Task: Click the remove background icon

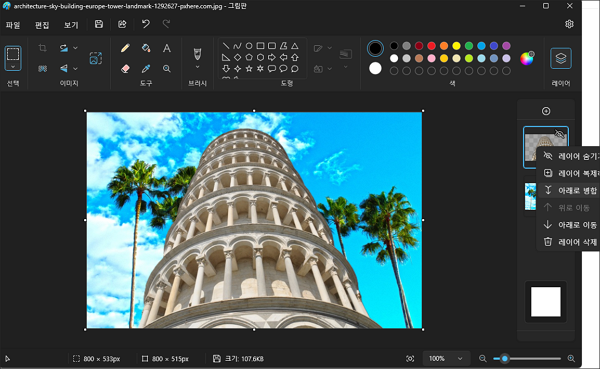Action: [x=42, y=68]
